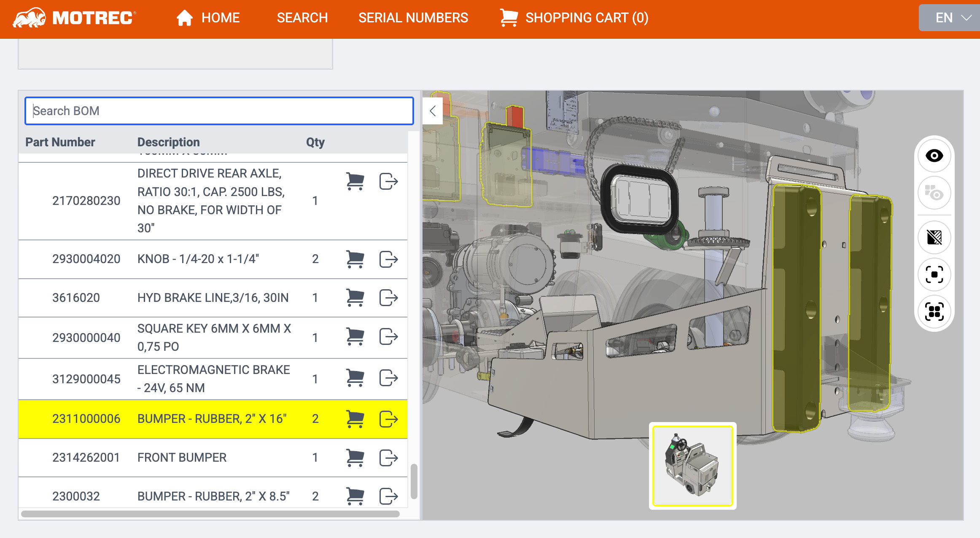This screenshot has height=538, width=980.
Task: Open the SHOPPING CART (0) link
Action: tap(574, 18)
